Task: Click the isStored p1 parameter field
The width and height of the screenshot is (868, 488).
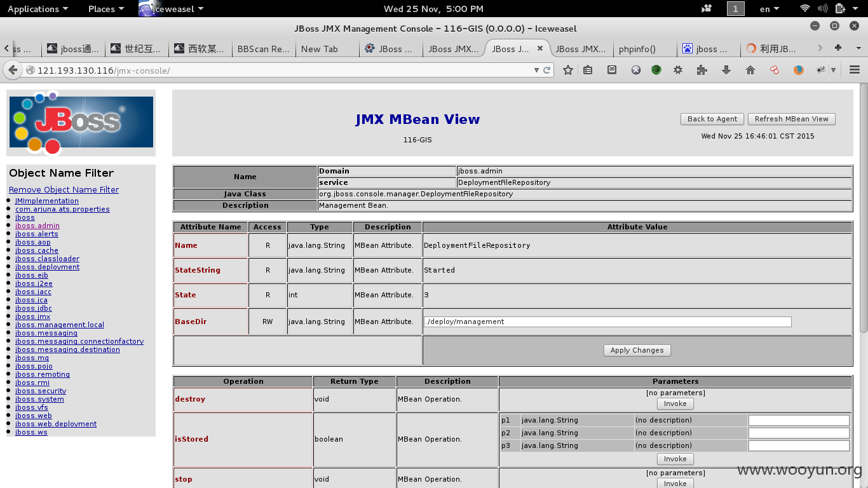Action: coord(799,420)
